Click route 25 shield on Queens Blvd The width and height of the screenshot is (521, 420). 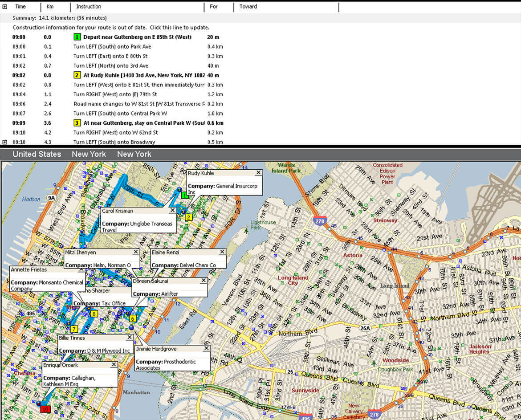coord(290,371)
